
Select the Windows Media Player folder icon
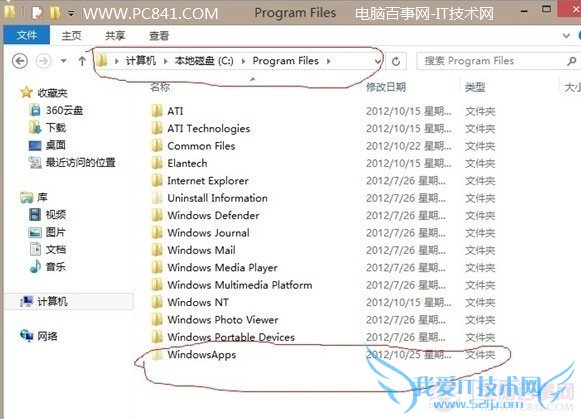coord(157,267)
